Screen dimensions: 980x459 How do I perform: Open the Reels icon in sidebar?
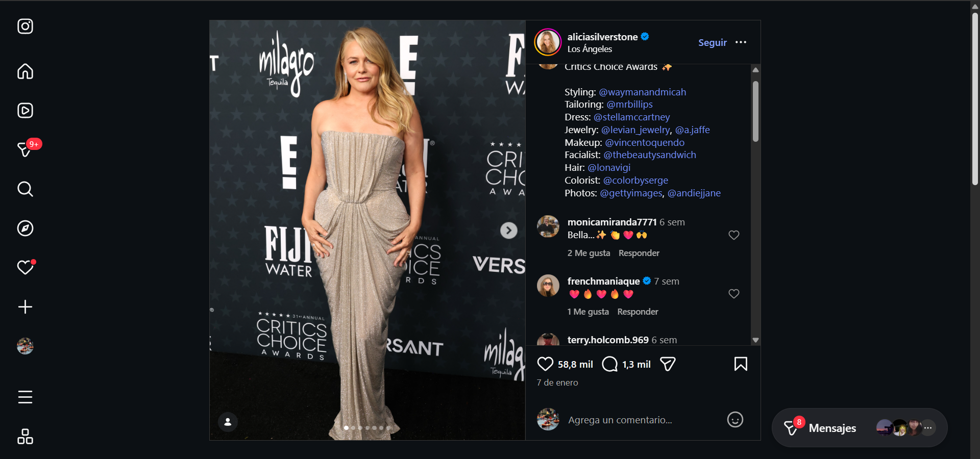[x=25, y=111]
